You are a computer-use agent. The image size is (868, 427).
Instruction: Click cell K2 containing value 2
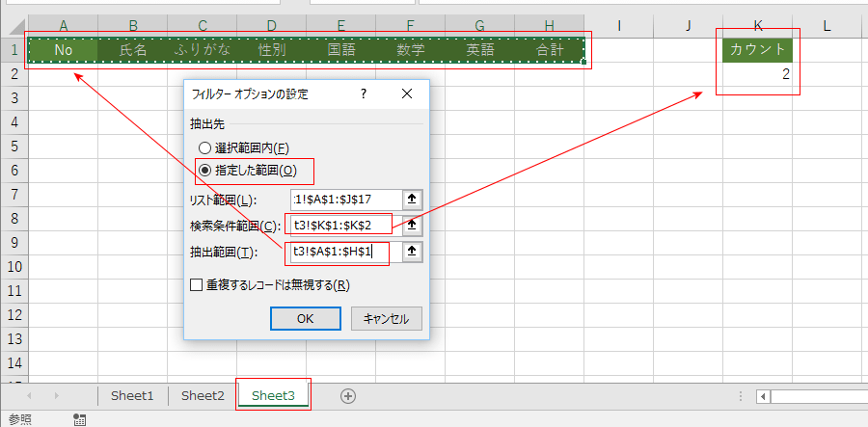point(757,74)
